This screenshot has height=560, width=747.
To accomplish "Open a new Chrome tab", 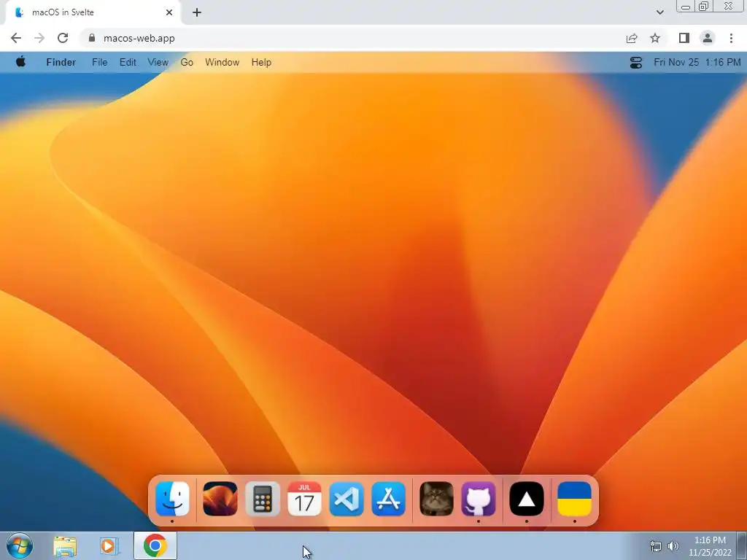I will pos(197,12).
